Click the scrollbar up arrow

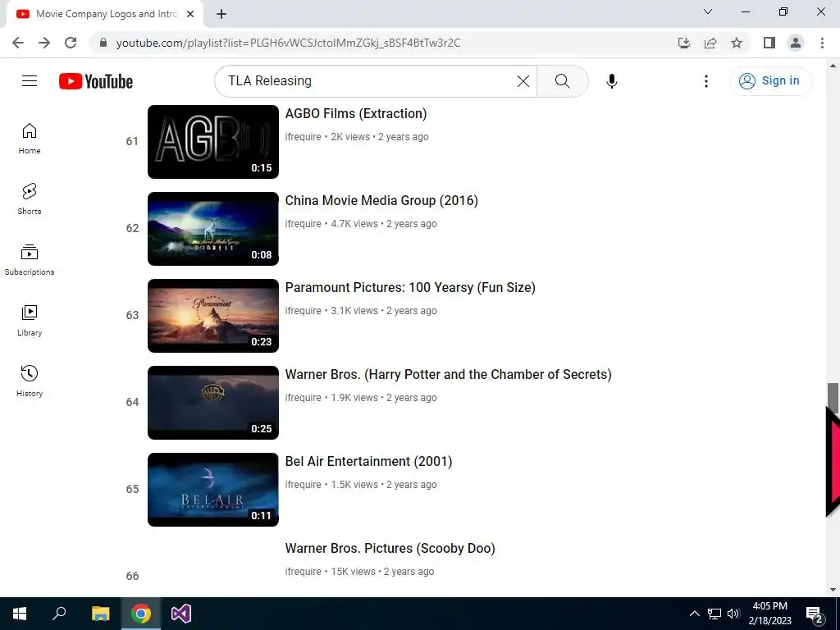[x=833, y=66]
